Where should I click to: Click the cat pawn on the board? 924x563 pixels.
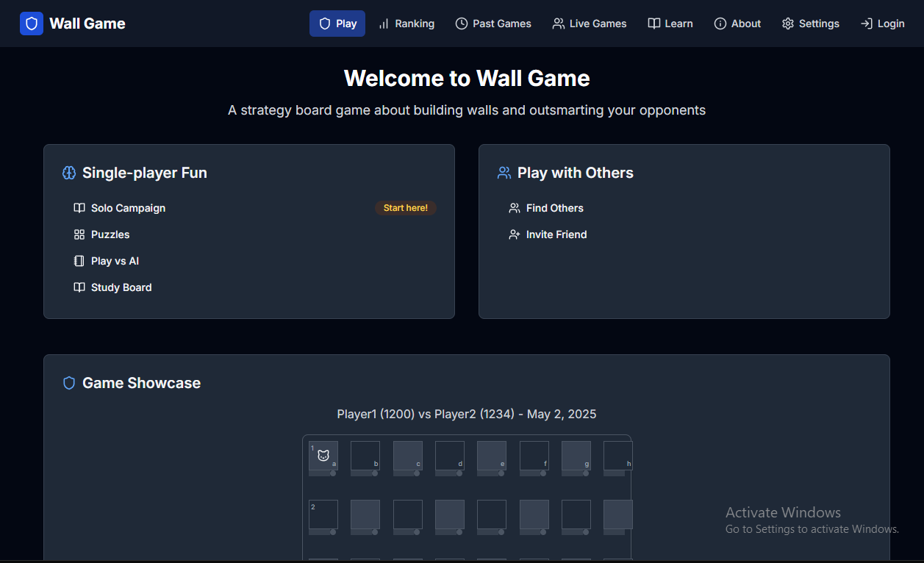click(x=323, y=456)
